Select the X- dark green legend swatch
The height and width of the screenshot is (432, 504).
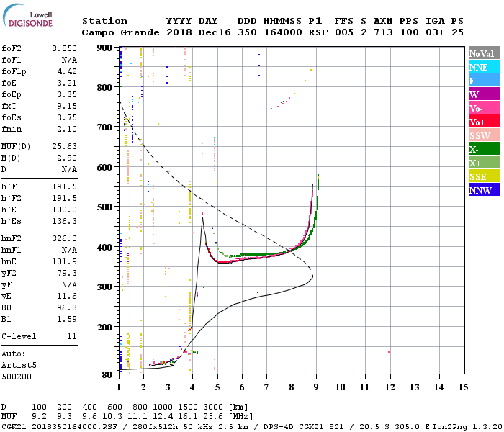484,149
